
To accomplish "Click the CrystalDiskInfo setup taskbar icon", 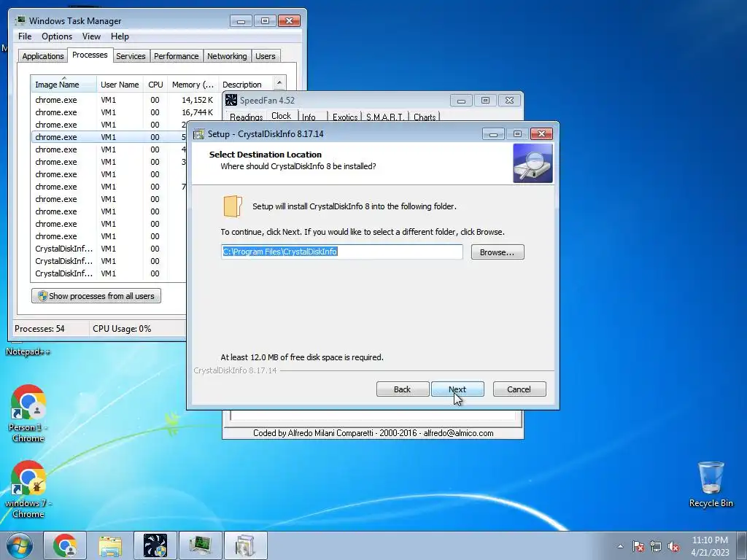I will click(245, 545).
